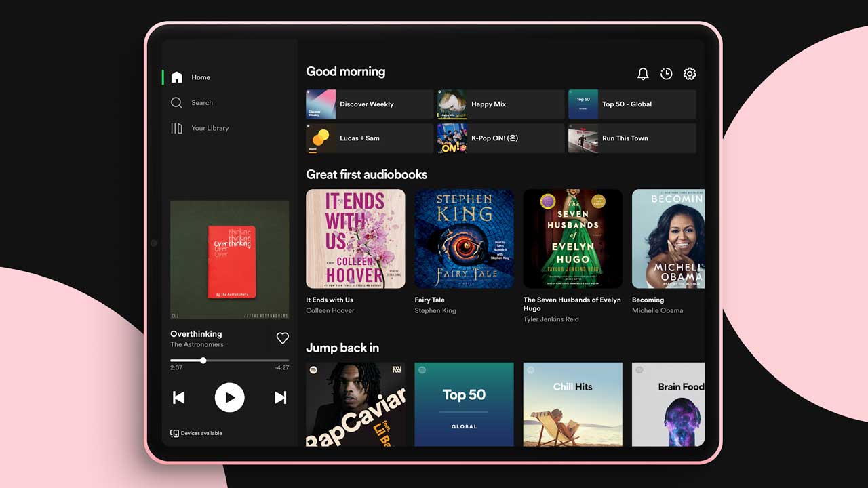The width and height of the screenshot is (868, 488).
Task: Click the Home icon in sidebar
Action: [x=177, y=77]
